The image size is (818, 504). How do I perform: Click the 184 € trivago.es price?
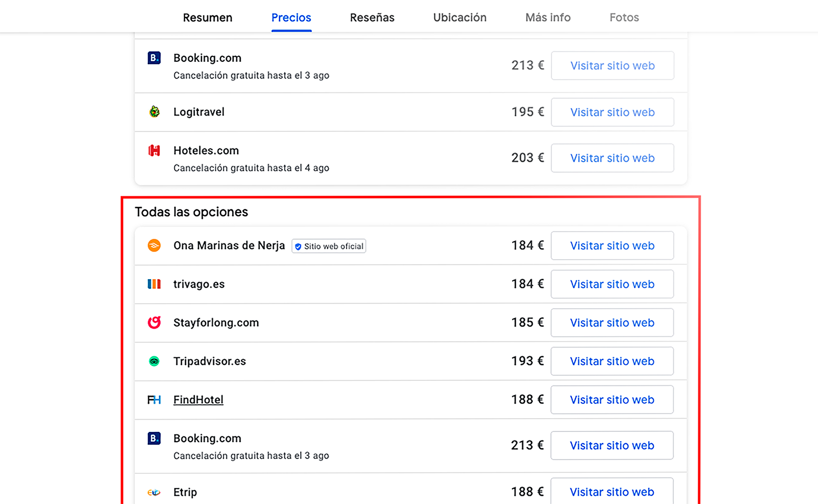coord(528,284)
